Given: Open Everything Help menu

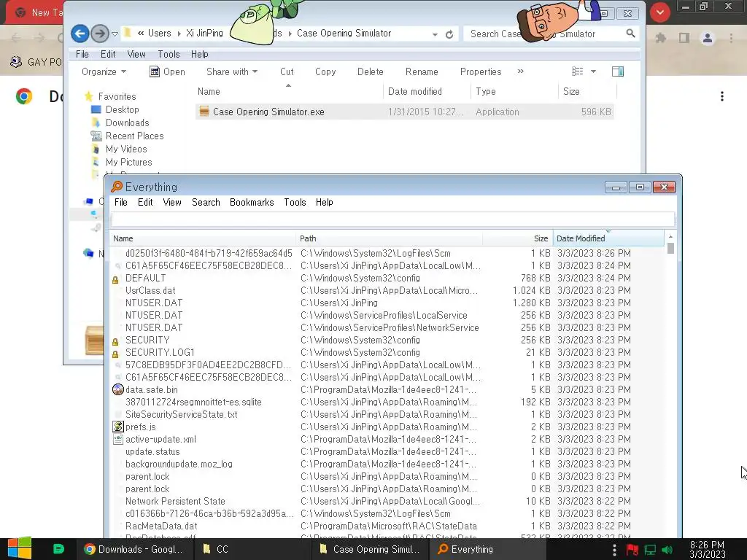Looking at the screenshot, I should click(x=325, y=202).
